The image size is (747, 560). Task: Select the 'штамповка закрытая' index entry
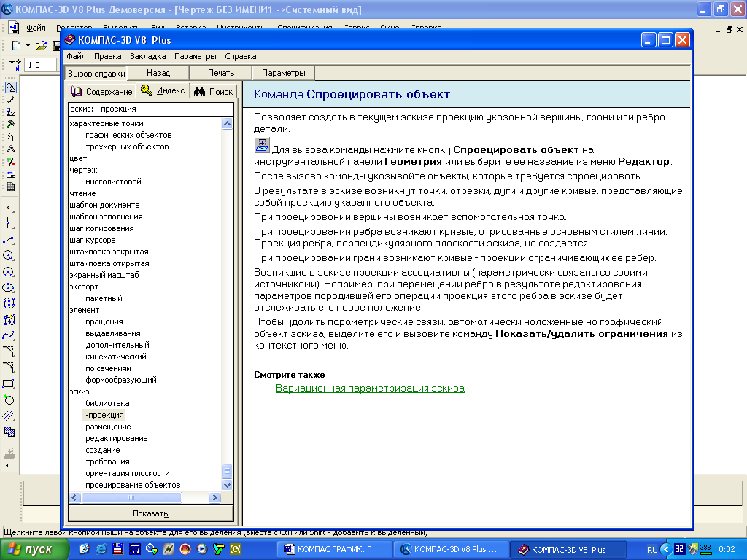coord(109,252)
